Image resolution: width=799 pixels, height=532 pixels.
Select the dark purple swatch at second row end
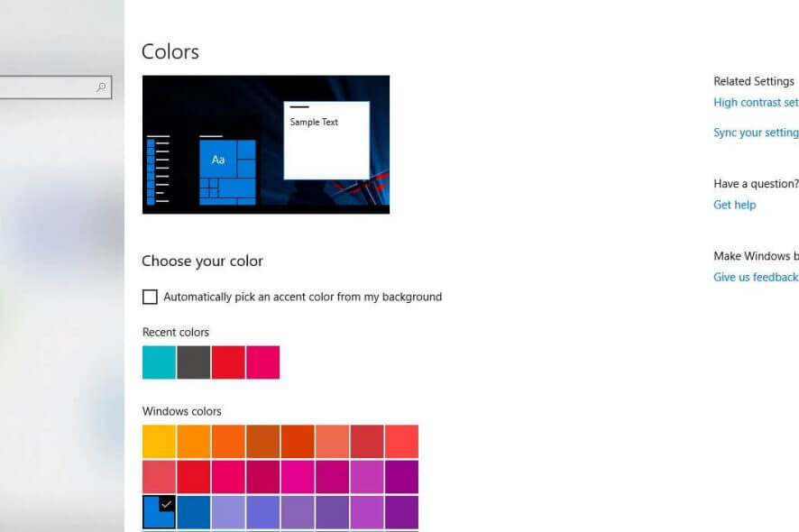[x=400, y=476]
